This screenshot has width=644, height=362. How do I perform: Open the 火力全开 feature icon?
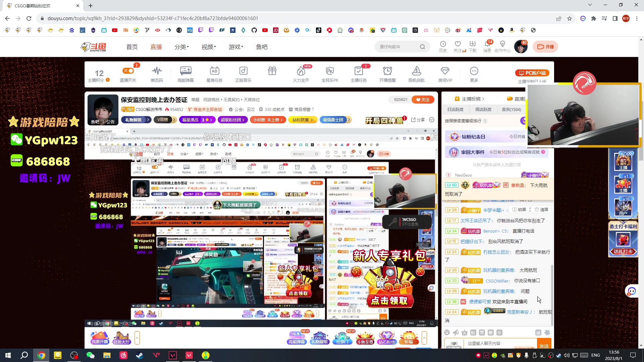[301, 74]
